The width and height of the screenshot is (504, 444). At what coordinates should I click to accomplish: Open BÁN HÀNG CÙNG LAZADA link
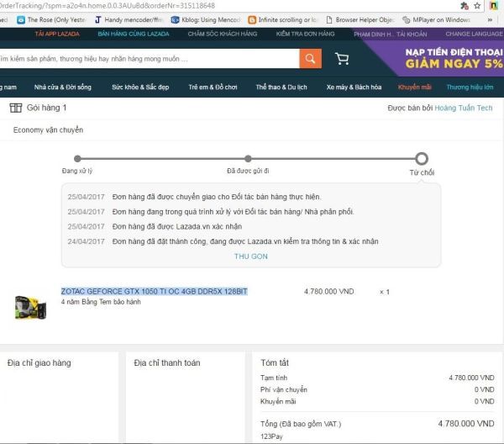pos(134,34)
